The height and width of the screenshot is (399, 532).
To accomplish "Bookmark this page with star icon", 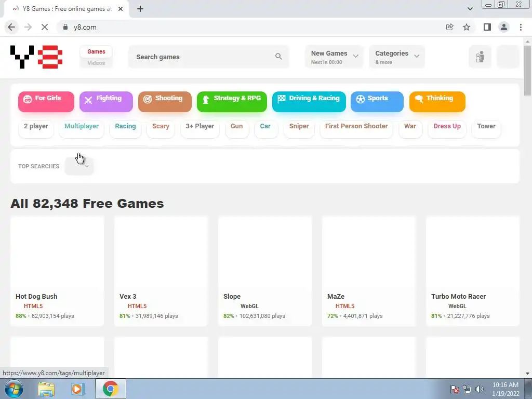I will (467, 27).
